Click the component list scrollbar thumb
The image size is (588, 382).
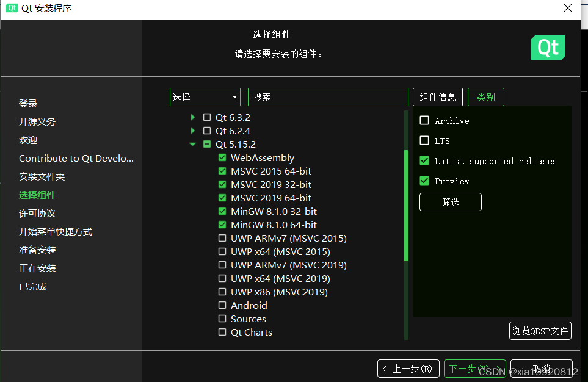coord(406,205)
